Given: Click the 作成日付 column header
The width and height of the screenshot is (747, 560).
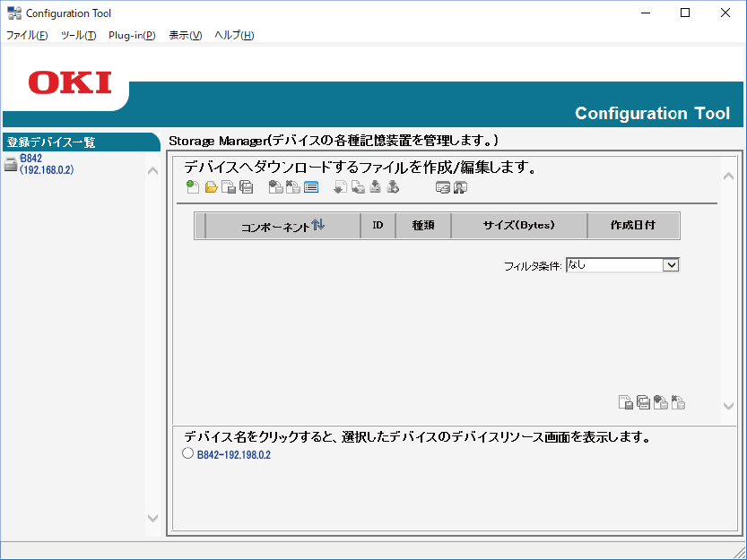Looking at the screenshot, I should pyautogui.click(x=633, y=226).
